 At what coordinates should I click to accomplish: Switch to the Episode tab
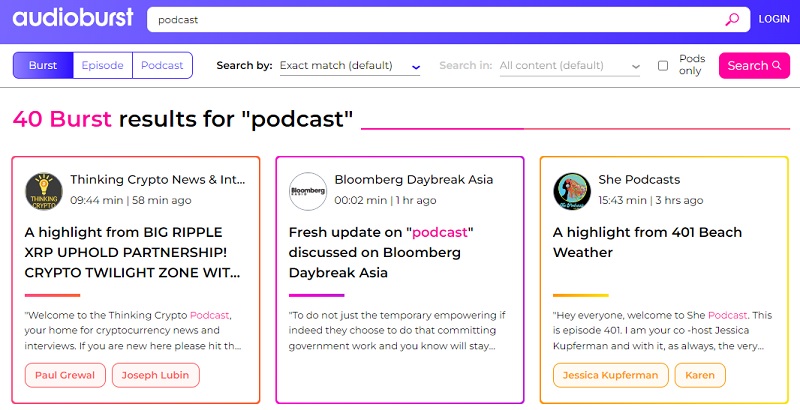(x=103, y=65)
